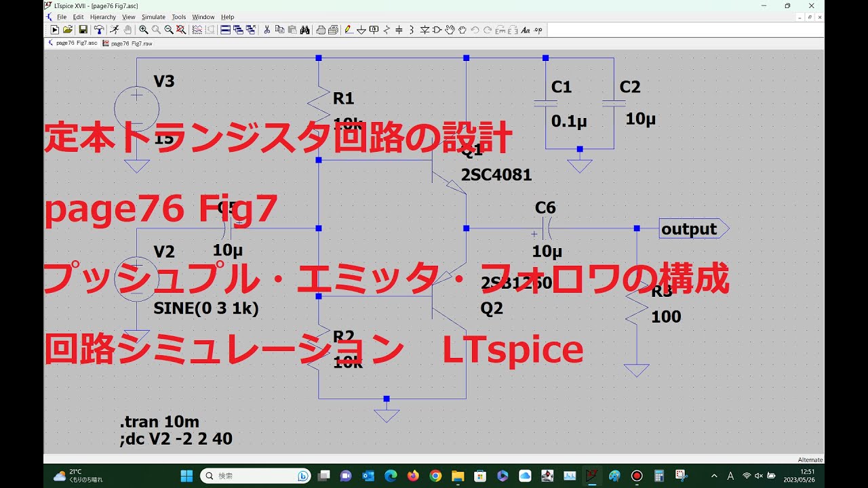This screenshot has height=488, width=868.
Task: Open a file with the folder icon
Action: 68,30
